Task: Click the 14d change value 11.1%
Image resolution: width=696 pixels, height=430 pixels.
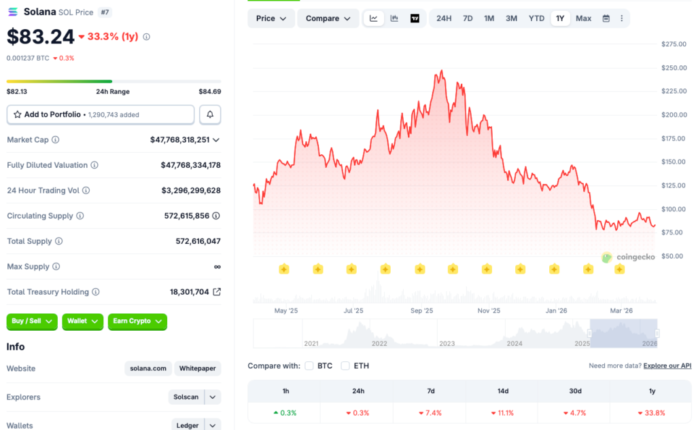Action: [503, 413]
